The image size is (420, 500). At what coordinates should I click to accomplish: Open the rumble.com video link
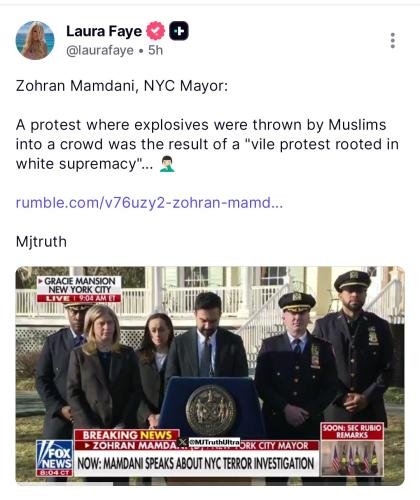pyautogui.click(x=149, y=202)
